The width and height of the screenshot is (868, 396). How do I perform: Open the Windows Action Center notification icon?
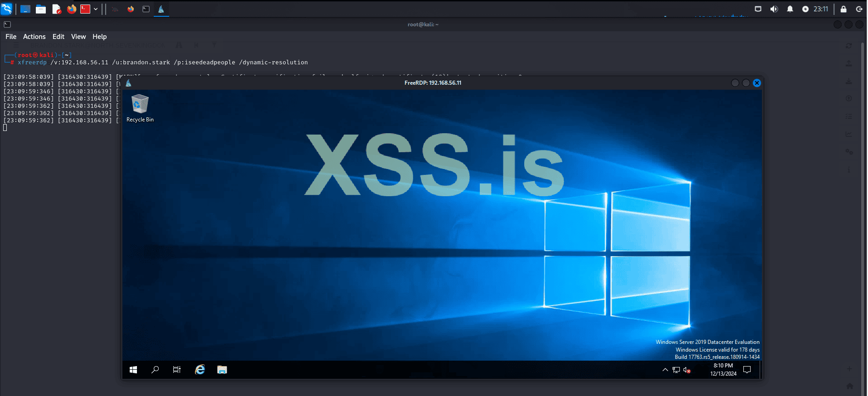[x=747, y=370]
